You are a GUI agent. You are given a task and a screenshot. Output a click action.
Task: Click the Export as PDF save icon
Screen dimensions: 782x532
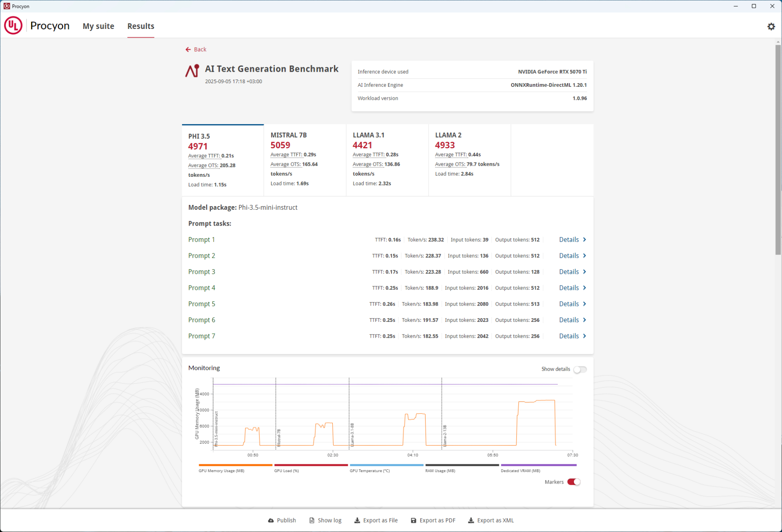413,520
